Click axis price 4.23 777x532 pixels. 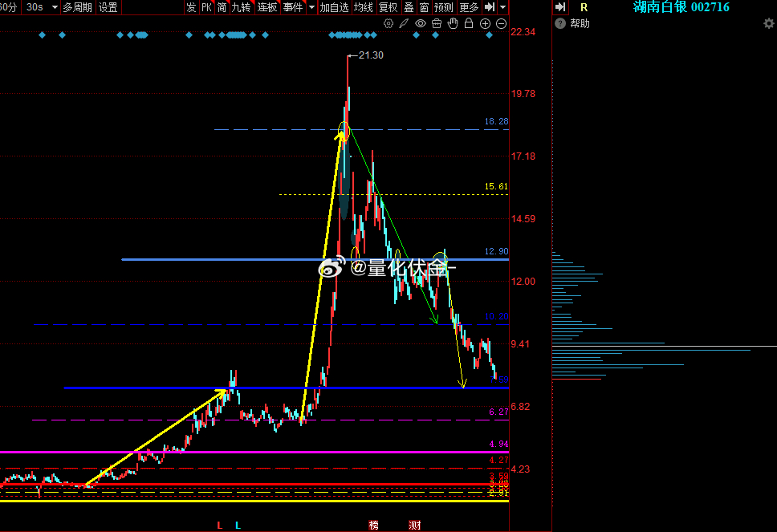[x=520, y=469]
